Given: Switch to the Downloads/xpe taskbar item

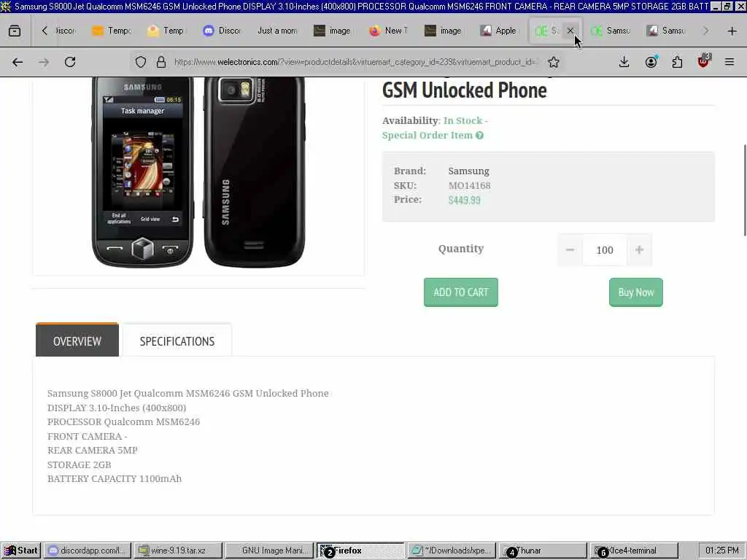Looking at the screenshot, I should [x=451, y=551].
